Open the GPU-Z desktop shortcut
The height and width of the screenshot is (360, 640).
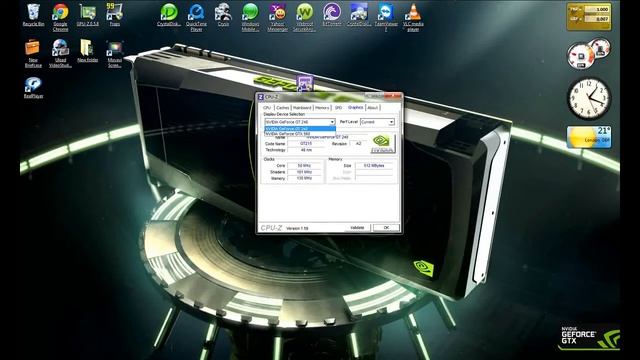coord(87,15)
